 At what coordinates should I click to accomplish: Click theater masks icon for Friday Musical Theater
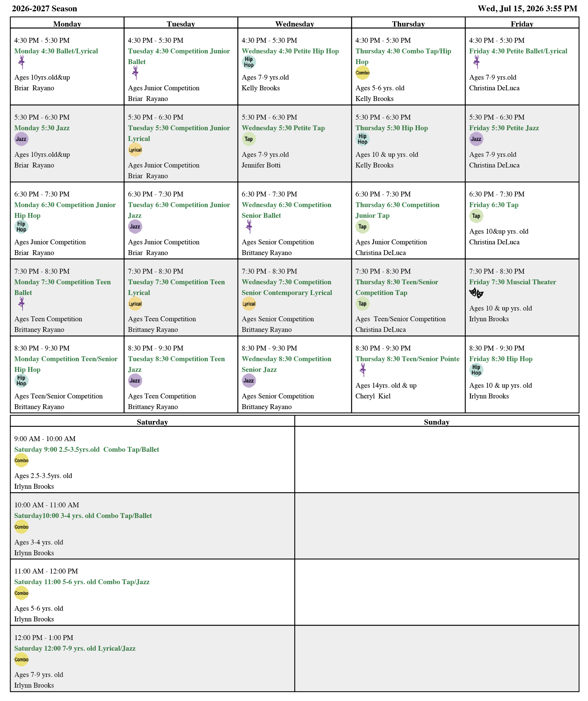point(476,293)
